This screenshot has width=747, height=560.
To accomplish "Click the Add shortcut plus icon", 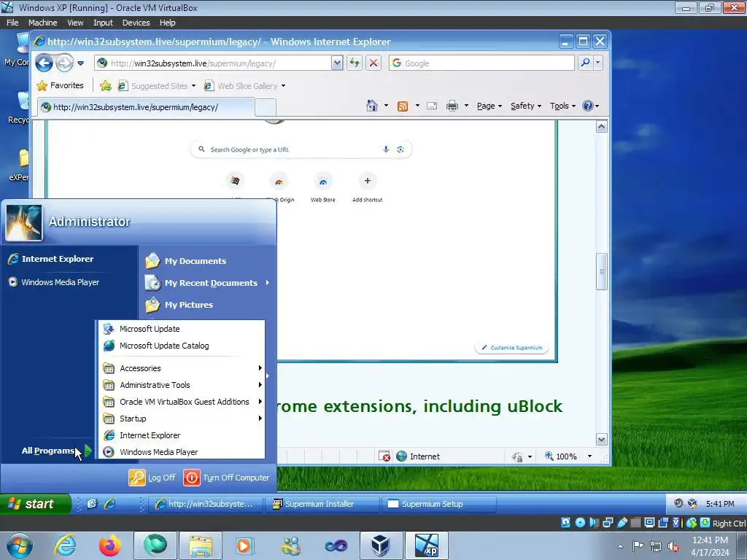I will pyautogui.click(x=368, y=181).
